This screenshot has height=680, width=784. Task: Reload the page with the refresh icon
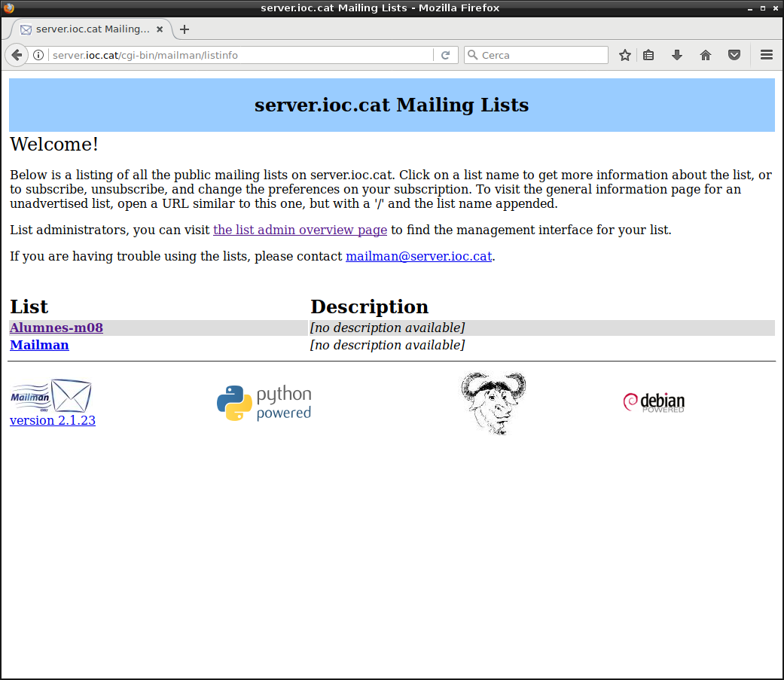point(445,55)
